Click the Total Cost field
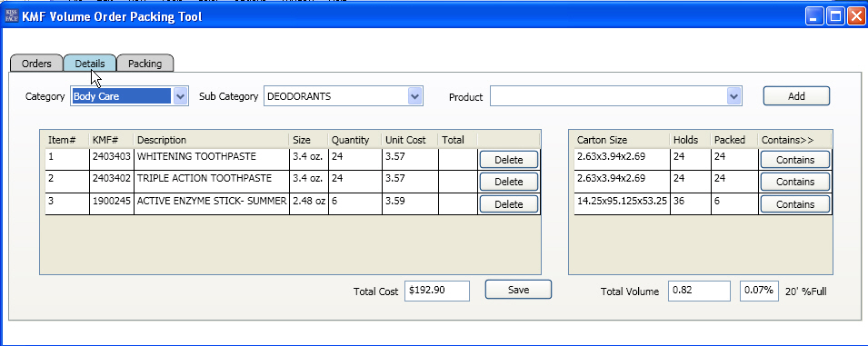The image size is (868, 346). point(437,291)
